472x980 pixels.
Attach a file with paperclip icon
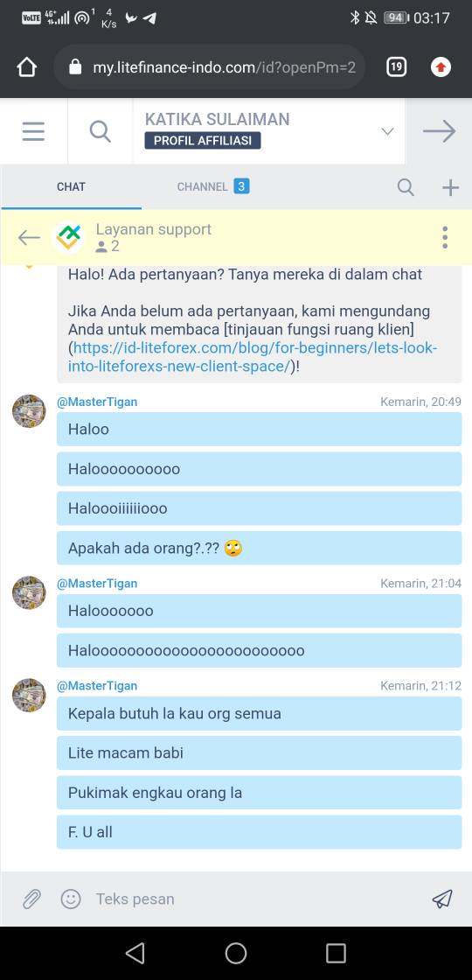31,899
